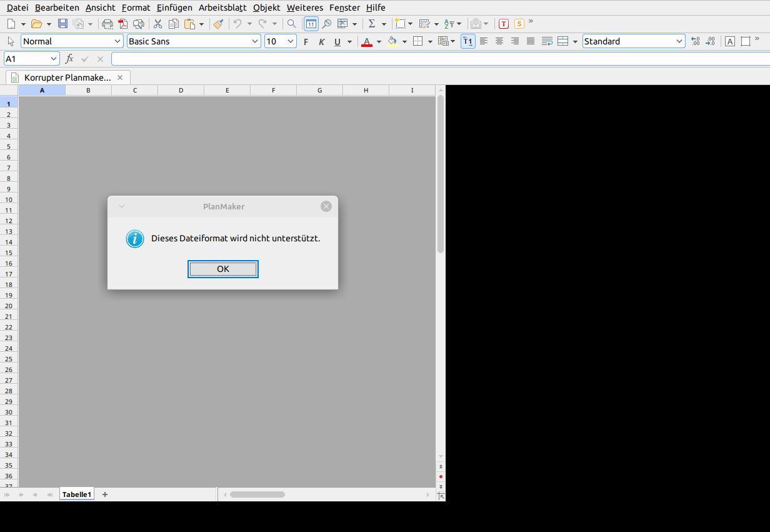This screenshot has width=770, height=532.
Task: Click the Copy icon
Action: click(x=174, y=24)
